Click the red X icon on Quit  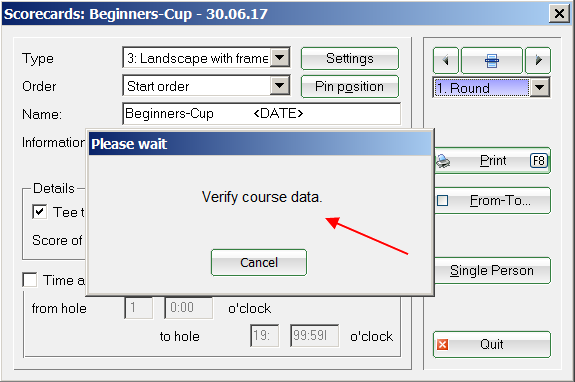click(443, 345)
